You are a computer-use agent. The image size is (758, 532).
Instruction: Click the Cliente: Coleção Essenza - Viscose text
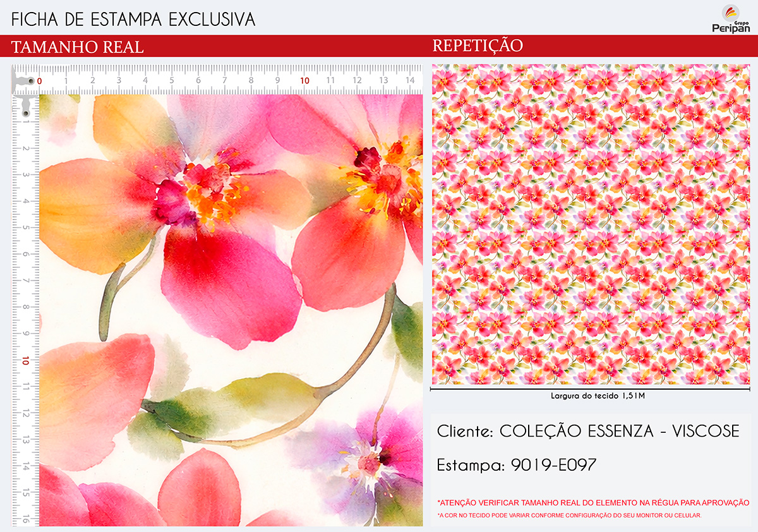(588, 432)
